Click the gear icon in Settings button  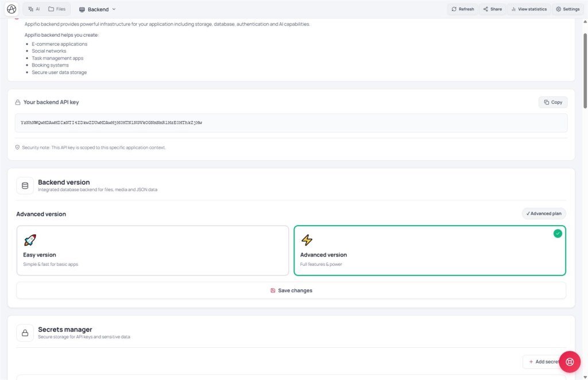pos(558,9)
